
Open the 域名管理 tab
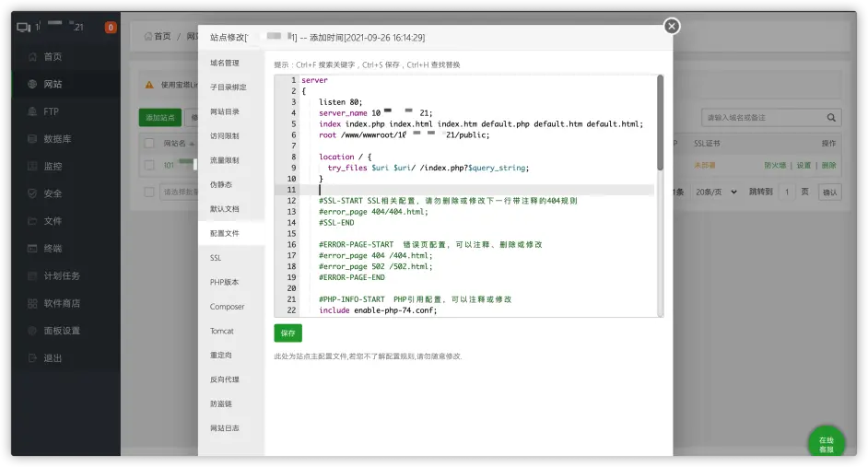225,63
